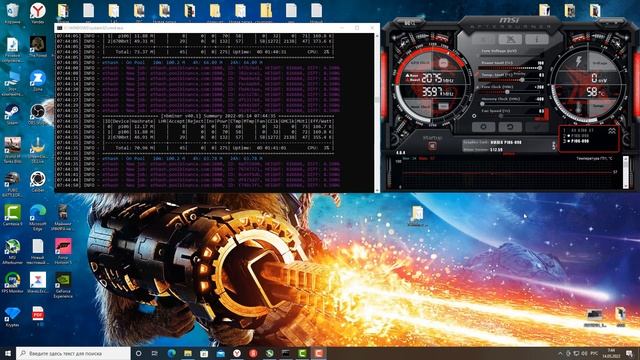The height and width of the screenshot is (360, 640).
Task: Click the Afterburner information i button
Action: coord(536,39)
